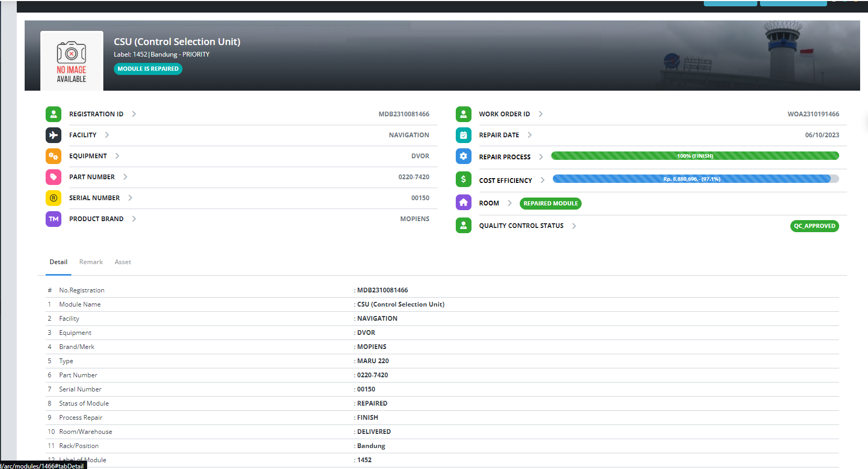Click the yellow registered Serial Number icon
This screenshot has width=868, height=469.
(53, 198)
